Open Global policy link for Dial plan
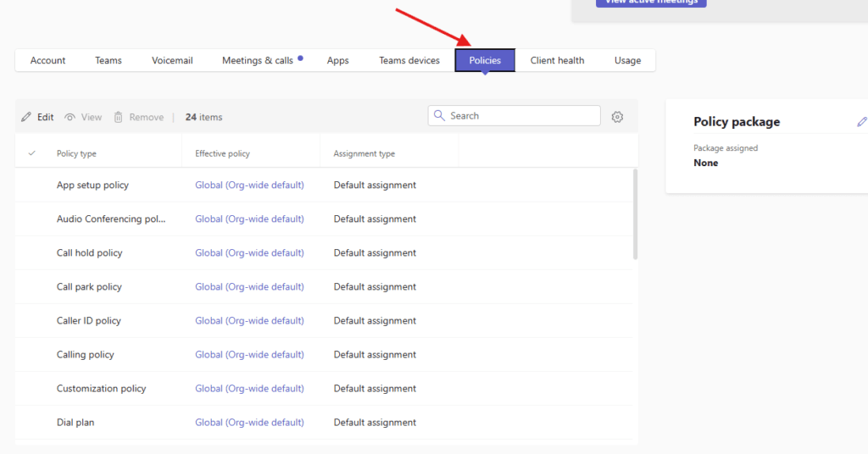Screen dimensions: 868x454 coord(249,422)
